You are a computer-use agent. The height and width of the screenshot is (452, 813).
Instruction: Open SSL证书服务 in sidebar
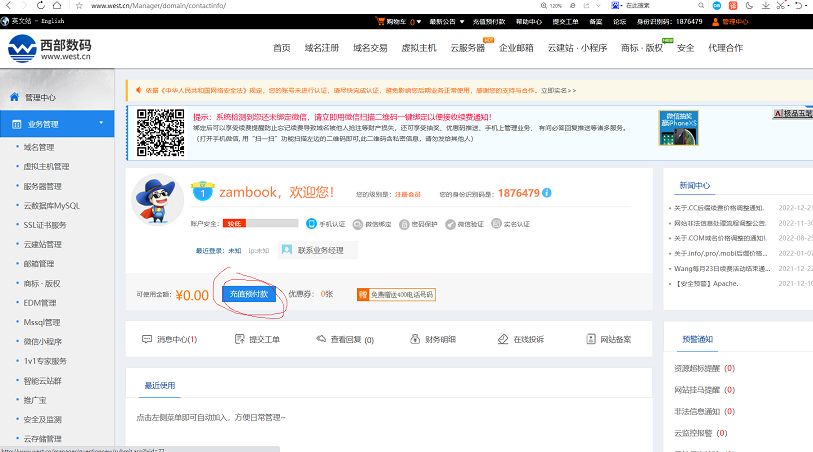coord(45,225)
